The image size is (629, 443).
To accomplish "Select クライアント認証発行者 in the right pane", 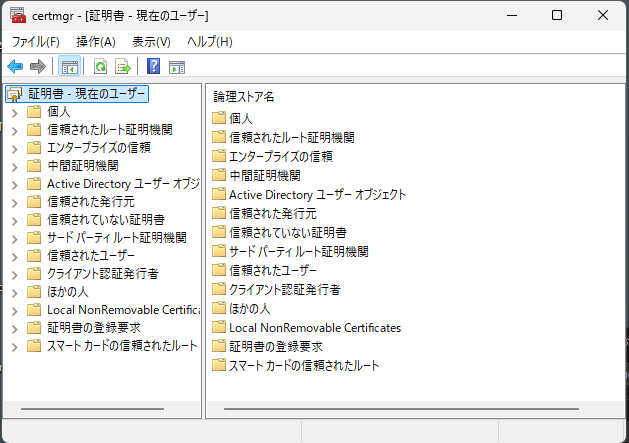I will point(284,289).
